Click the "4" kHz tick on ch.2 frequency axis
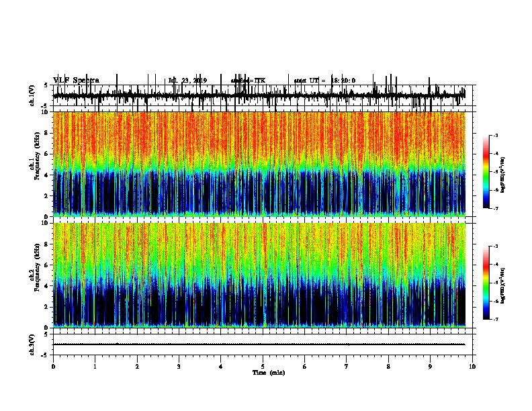This screenshot has width=532, height=411. (x=46, y=286)
